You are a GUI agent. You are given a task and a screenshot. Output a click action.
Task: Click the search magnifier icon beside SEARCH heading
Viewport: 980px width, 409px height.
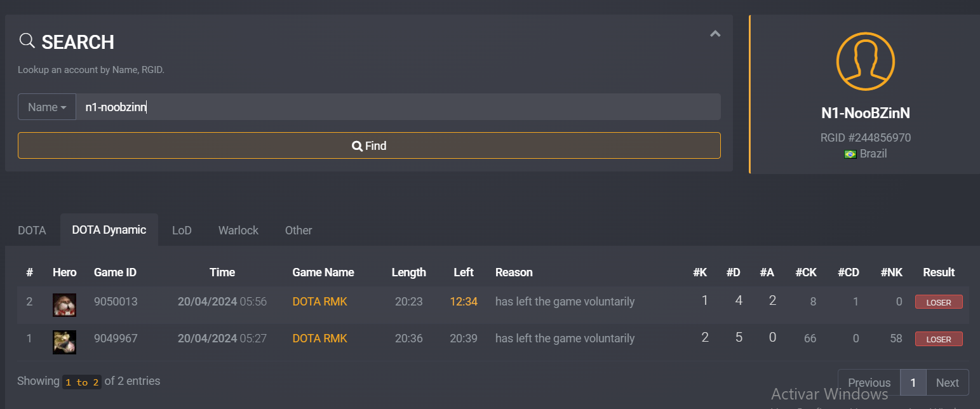(27, 41)
